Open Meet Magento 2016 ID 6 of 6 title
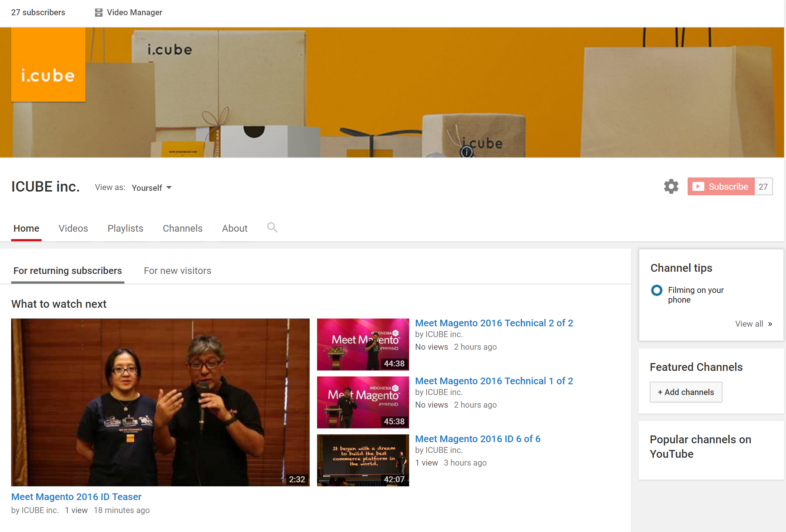 (x=477, y=439)
